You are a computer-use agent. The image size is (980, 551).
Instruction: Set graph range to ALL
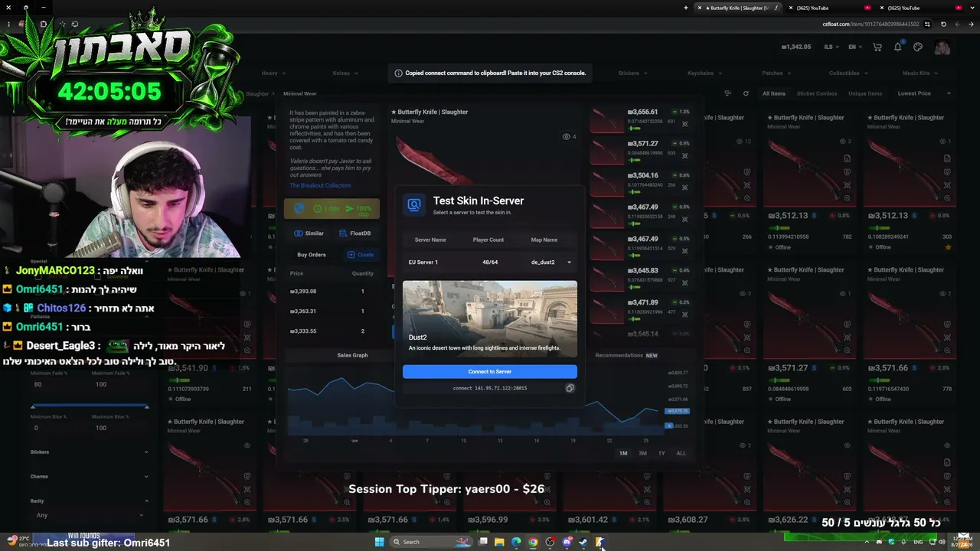(681, 453)
